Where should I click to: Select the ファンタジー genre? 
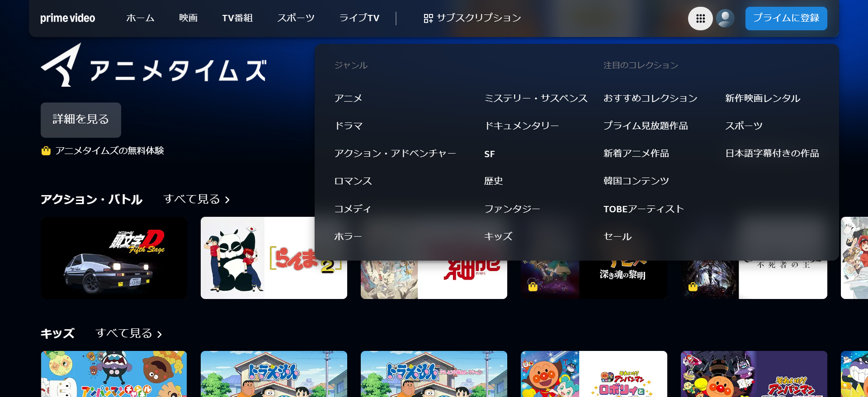pos(512,209)
